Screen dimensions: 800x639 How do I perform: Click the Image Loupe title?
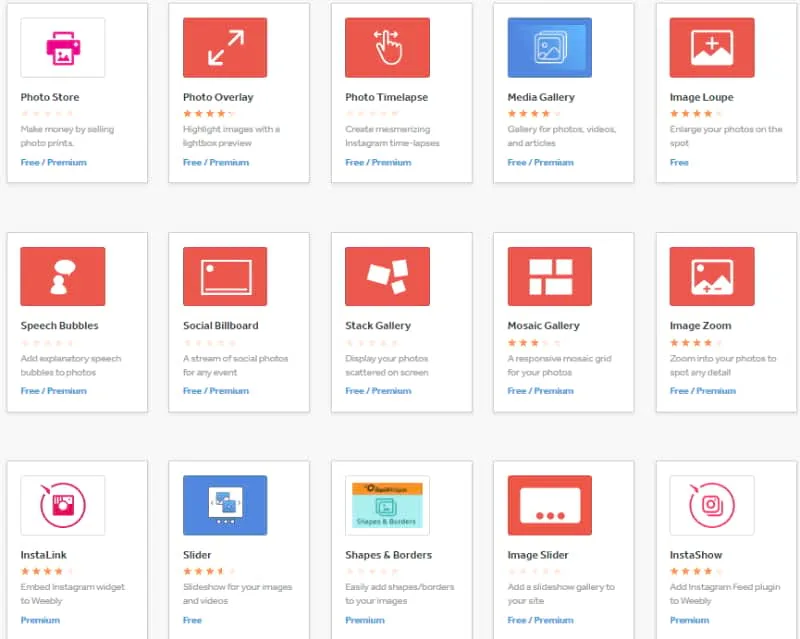[702, 97]
